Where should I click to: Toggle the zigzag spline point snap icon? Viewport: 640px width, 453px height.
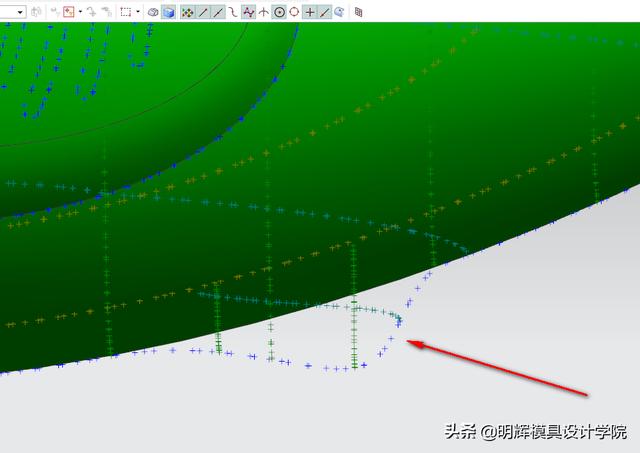point(249,12)
